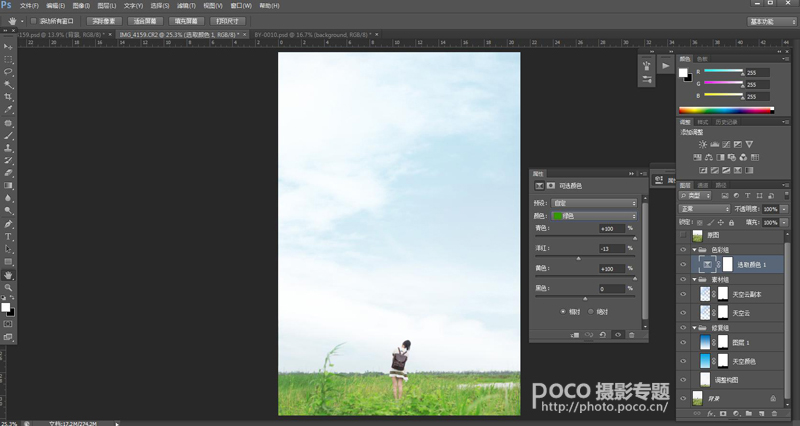Open the Opacity dropdown arrow

(784, 209)
